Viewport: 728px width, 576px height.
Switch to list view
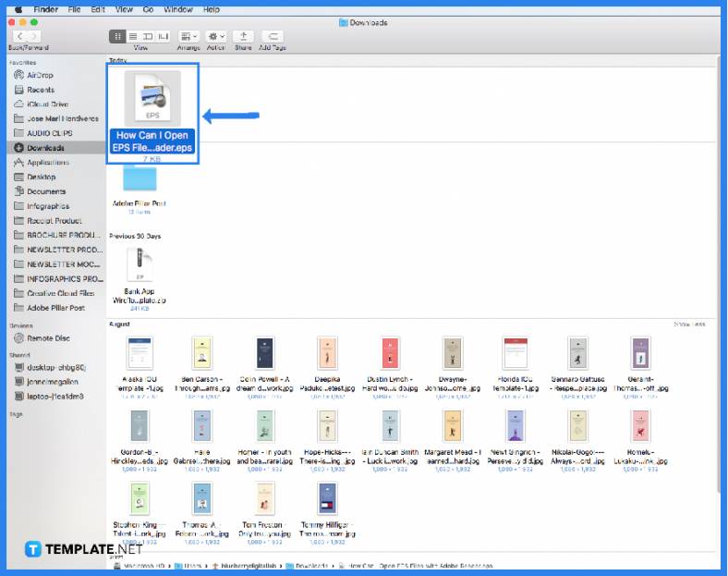(x=133, y=36)
